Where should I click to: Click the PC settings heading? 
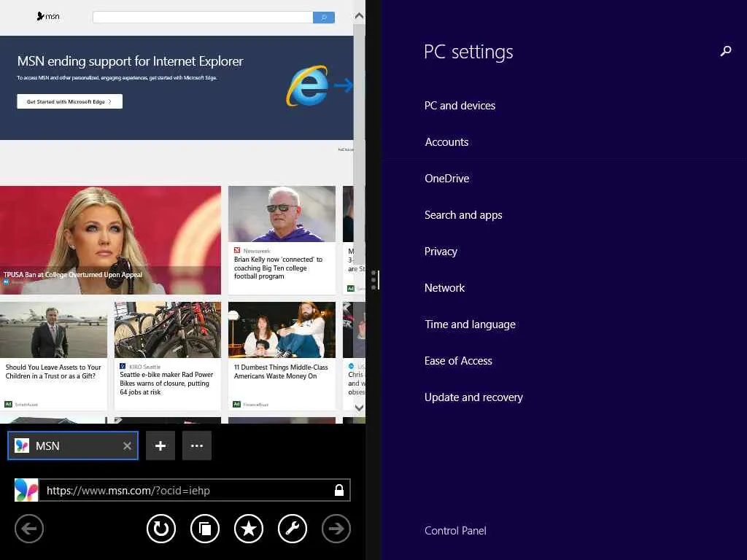468,52
